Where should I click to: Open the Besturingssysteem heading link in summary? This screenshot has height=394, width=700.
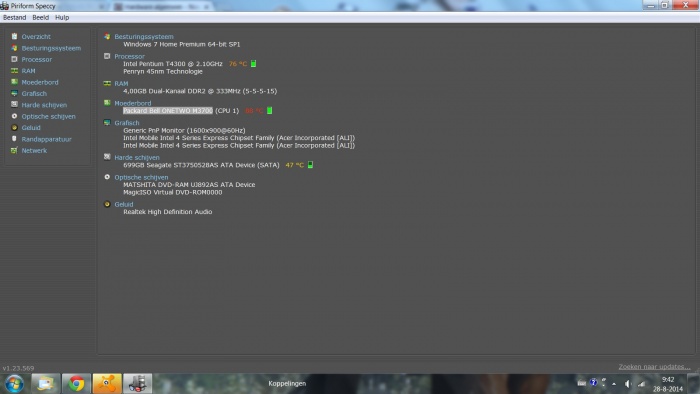point(144,37)
